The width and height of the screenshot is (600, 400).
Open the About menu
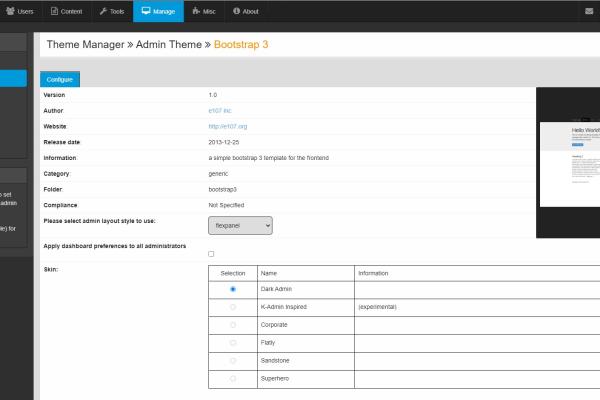pos(246,11)
